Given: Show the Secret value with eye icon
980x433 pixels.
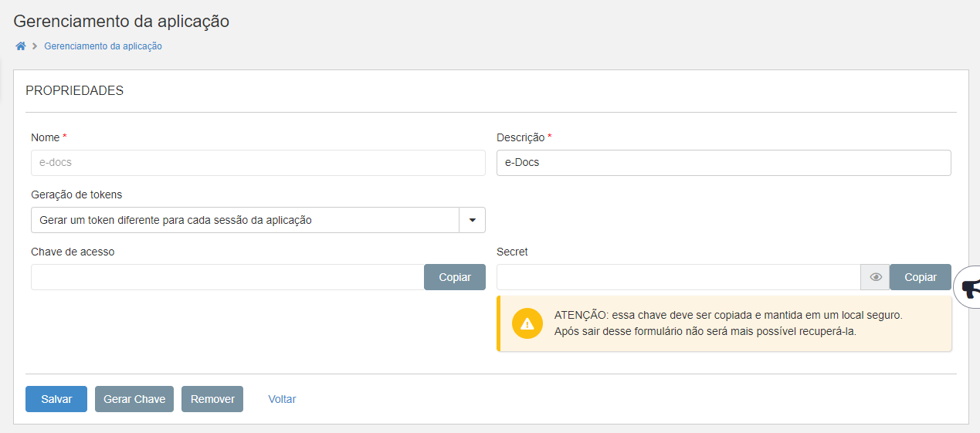Looking at the screenshot, I should [x=875, y=277].
